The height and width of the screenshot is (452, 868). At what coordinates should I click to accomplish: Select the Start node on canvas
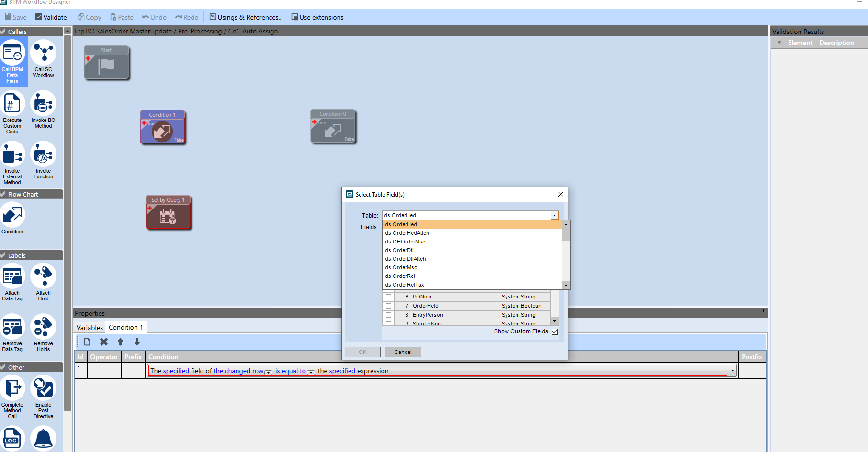click(106, 63)
